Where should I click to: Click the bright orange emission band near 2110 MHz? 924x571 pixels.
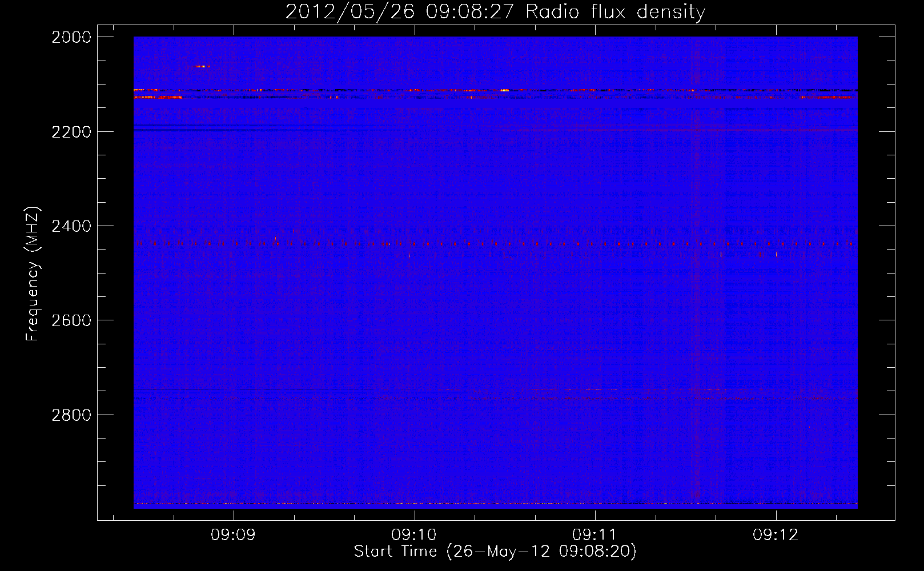[x=496, y=90]
